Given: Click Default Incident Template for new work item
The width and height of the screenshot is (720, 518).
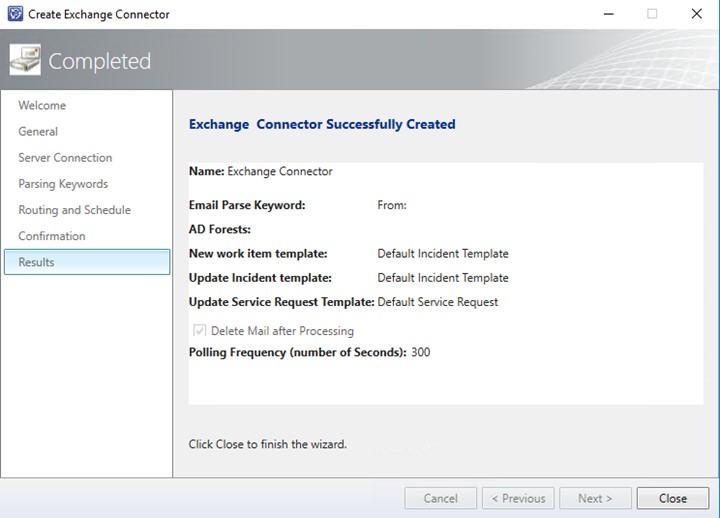Looking at the screenshot, I should coord(443,253).
